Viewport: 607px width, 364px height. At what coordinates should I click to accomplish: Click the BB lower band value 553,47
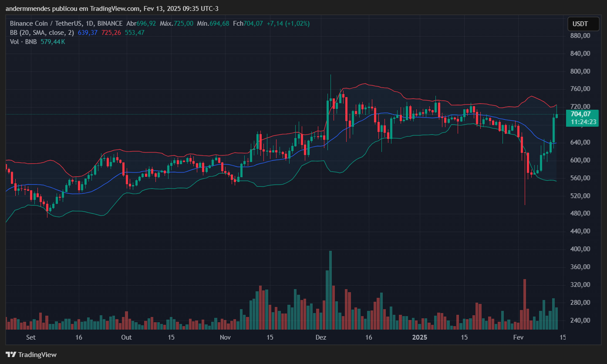click(135, 33)
